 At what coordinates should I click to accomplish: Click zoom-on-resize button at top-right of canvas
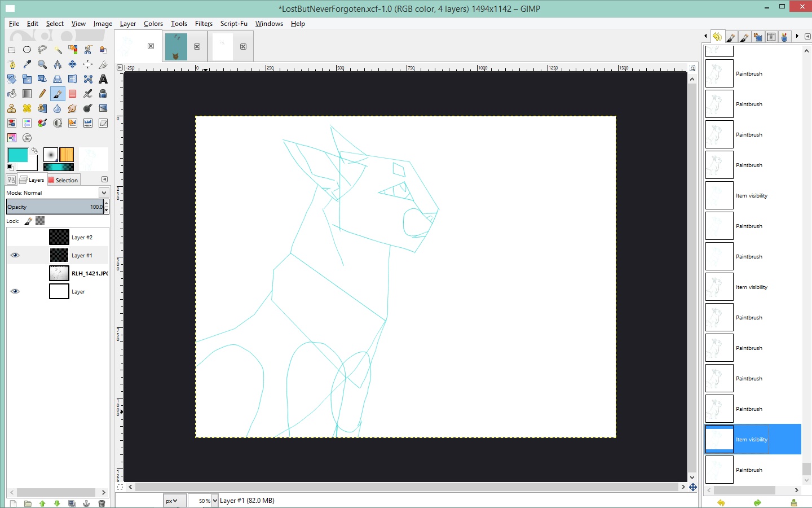pos(692,68)
